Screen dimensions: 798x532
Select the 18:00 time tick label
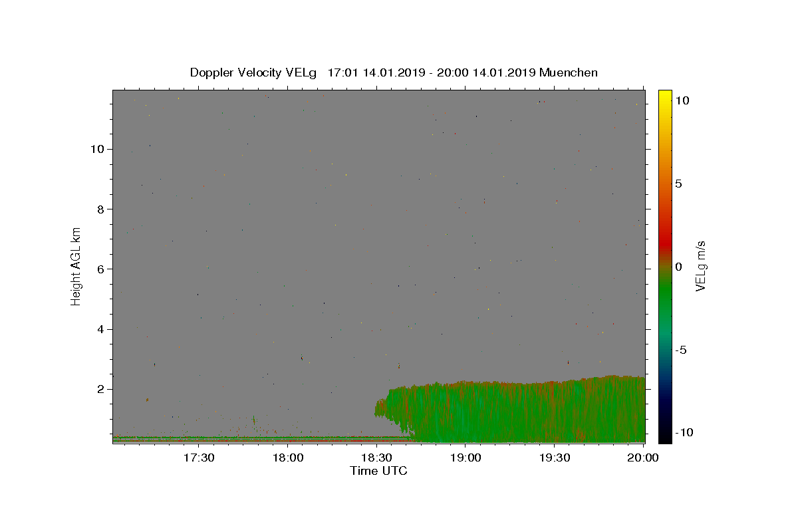pyautogui.click(x=288, y=458)
